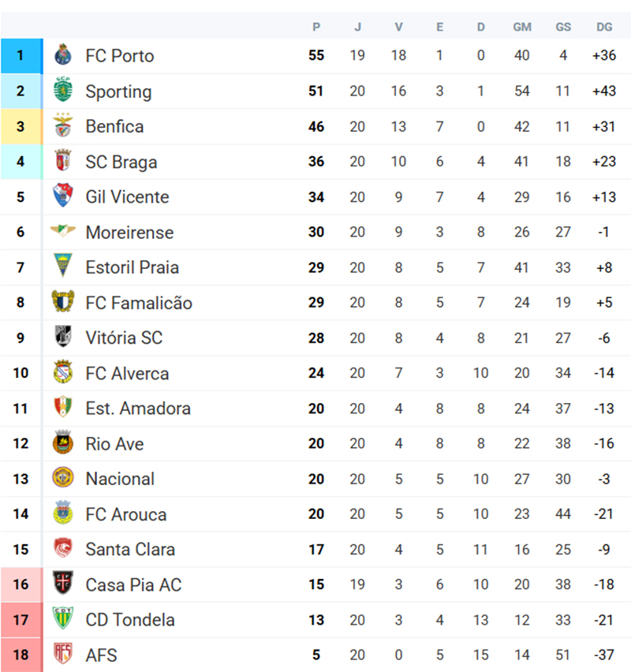Select the Nacional team name
The width and height of the screenshot is (631, 672).
120,479
